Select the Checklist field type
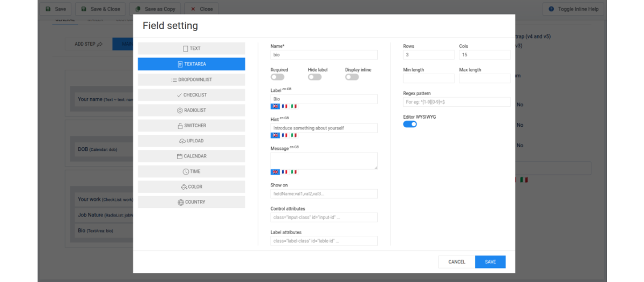This screenshot has width=644, height=282. (191, 95)
